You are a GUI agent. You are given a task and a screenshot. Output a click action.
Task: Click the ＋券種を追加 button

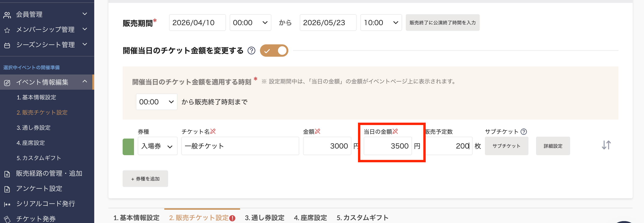click(x=145, y=179)
